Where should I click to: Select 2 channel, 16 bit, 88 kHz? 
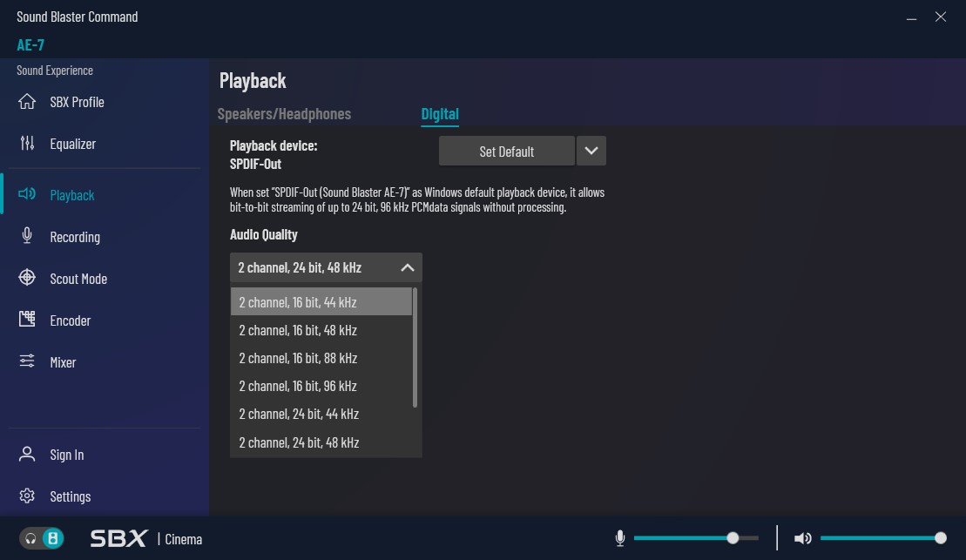[321, 358]
